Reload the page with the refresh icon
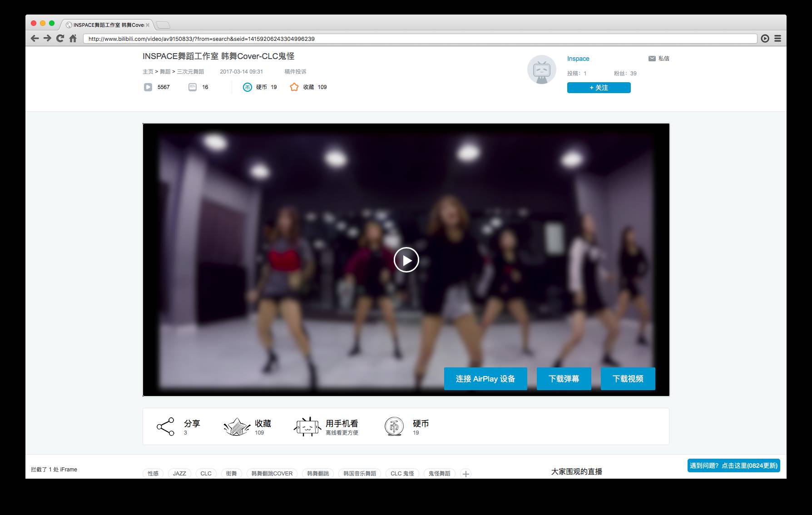This screenshot has width=812, height=515. pyautogui.click(x=60, y=39)
